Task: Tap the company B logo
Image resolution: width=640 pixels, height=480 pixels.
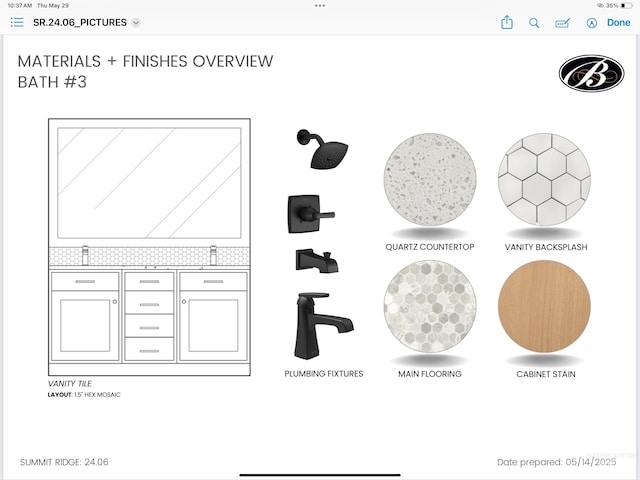Action: tap(591, 73)
